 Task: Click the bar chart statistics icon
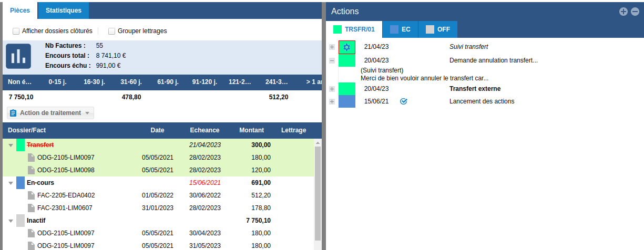[x=18, y=56]
